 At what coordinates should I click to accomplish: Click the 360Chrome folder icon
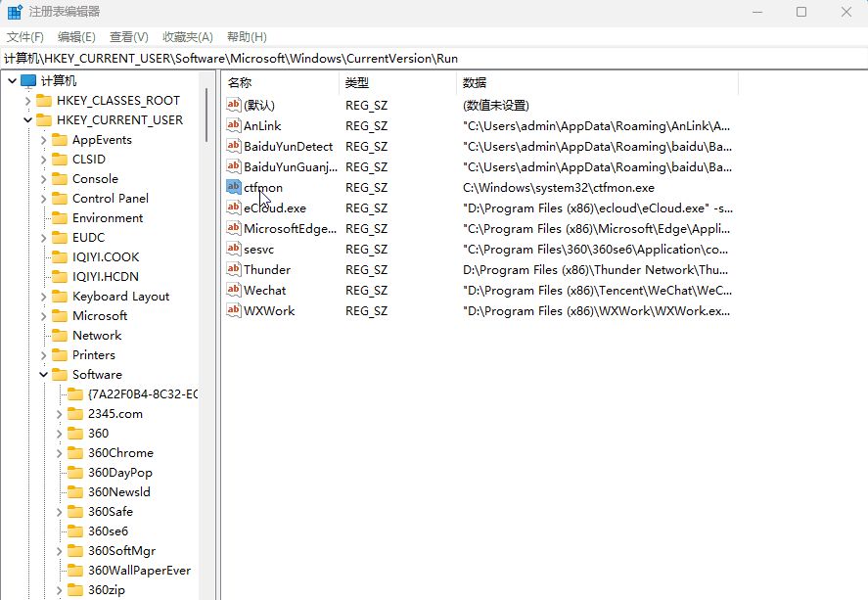(x=74, y=453)
